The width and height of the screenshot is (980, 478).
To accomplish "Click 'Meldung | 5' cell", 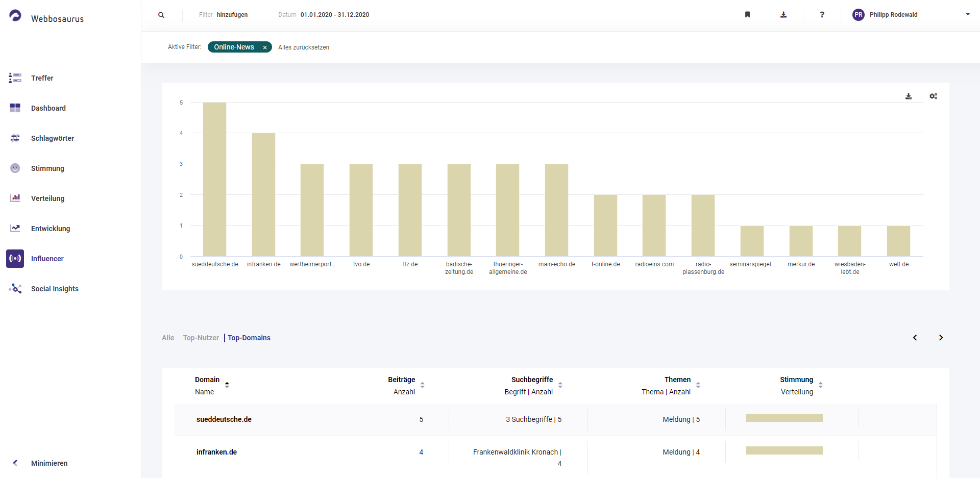I will click(681, 419).
